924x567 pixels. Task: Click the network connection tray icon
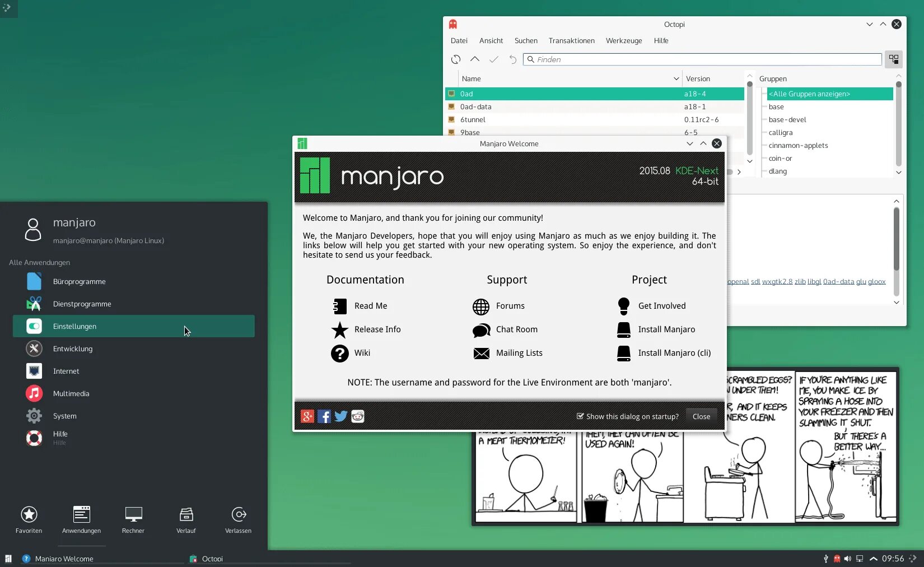860,559
